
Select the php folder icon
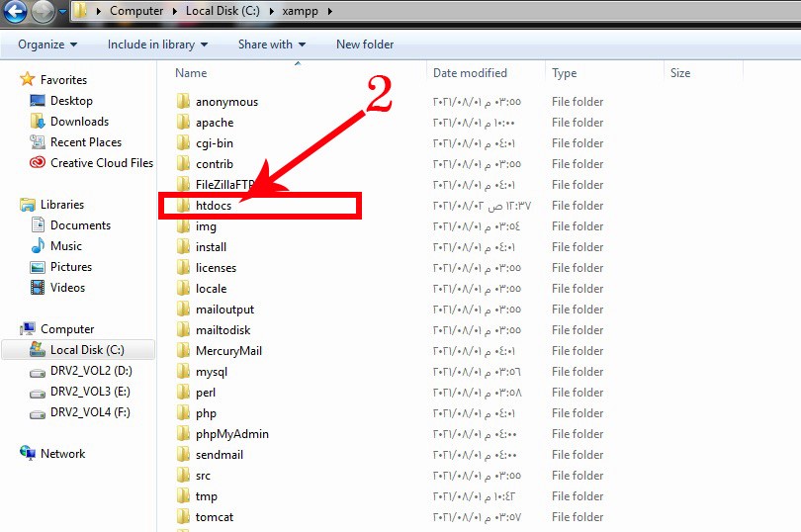(x=183, y=412)
